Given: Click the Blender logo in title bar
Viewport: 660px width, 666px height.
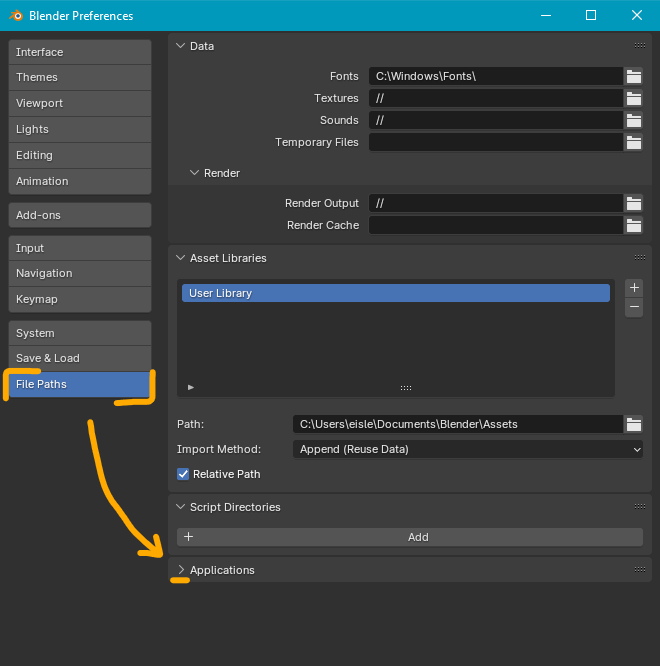Looking at the screenshot, I should coord(16,16).
